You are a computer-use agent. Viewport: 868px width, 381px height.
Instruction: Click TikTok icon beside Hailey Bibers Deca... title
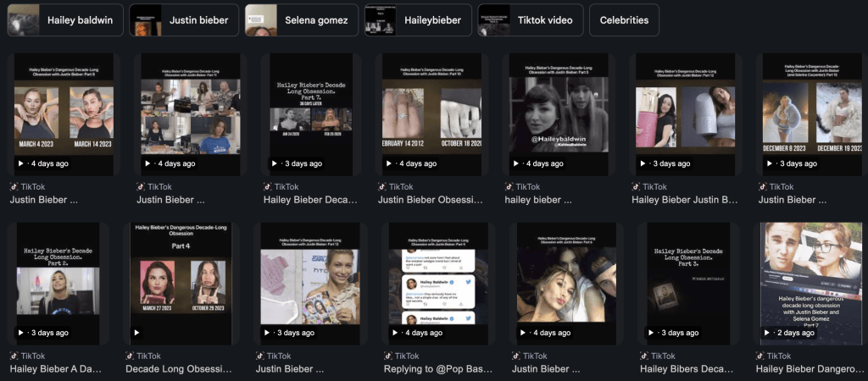point(644,356)
